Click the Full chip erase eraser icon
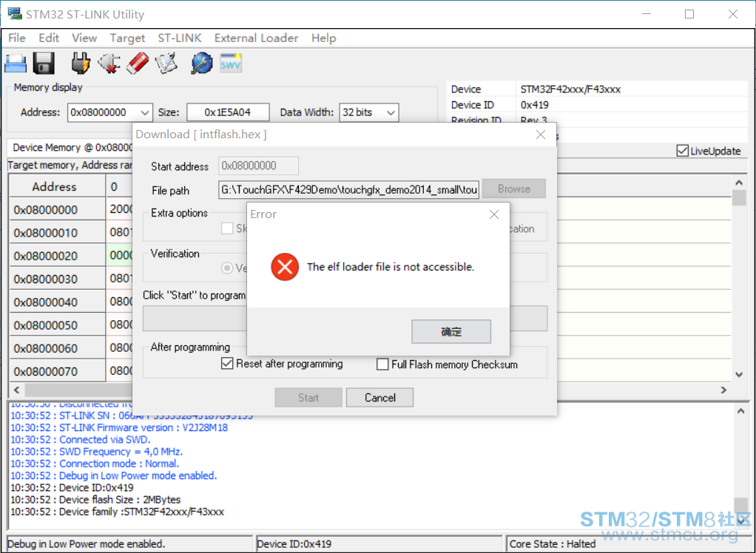Viewport: 756px width, 553px height. click(x=138, y=64)
